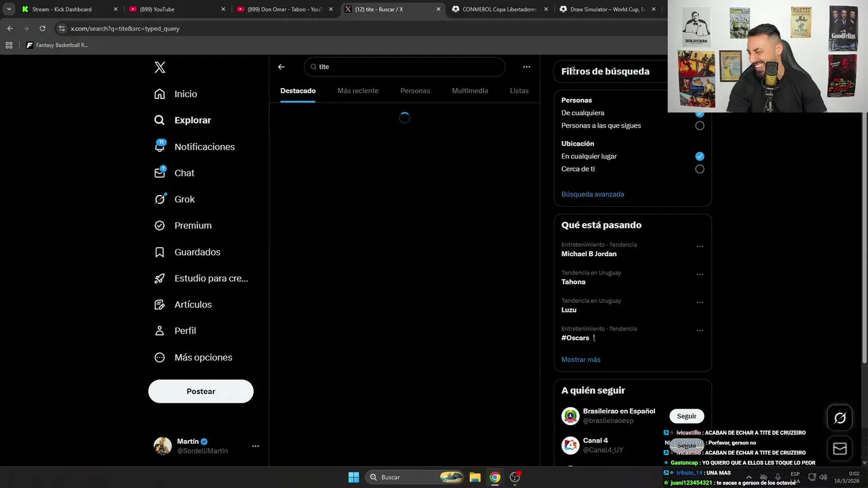Select Cerca de ti radio option

tap(700, 169)
